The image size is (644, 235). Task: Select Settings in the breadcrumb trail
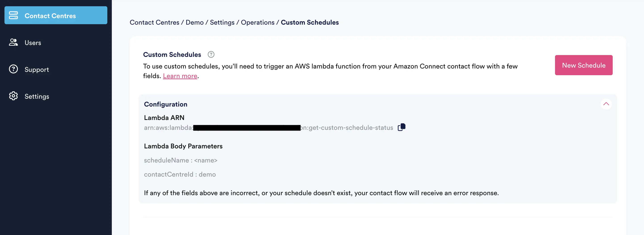pos(222,22)
